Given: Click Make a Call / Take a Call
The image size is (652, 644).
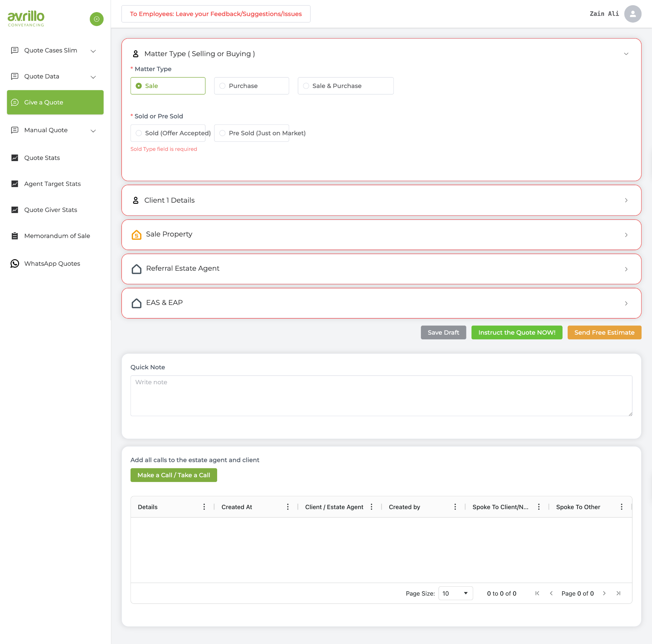Looking at the screenshot, I should click(174, 475).
